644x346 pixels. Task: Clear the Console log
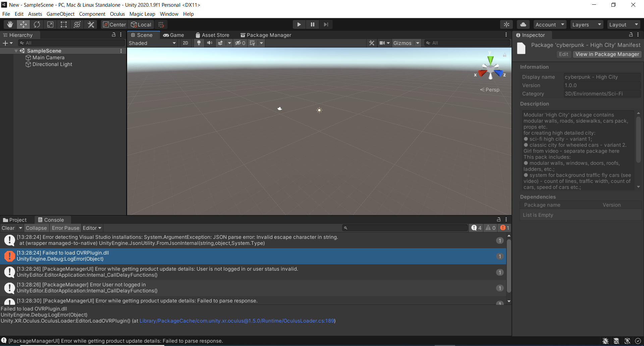pyautogui.click(x=8, y=228)
